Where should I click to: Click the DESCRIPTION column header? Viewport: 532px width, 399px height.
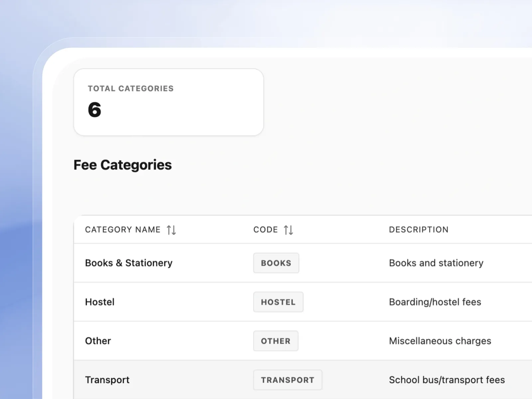click(419, 230)
